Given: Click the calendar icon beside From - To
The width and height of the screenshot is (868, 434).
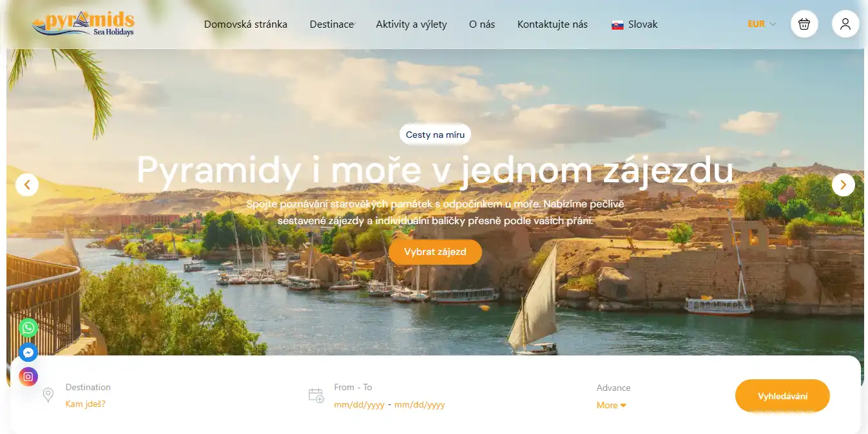Looking at the screenshot, I should [x=316, y=395].
